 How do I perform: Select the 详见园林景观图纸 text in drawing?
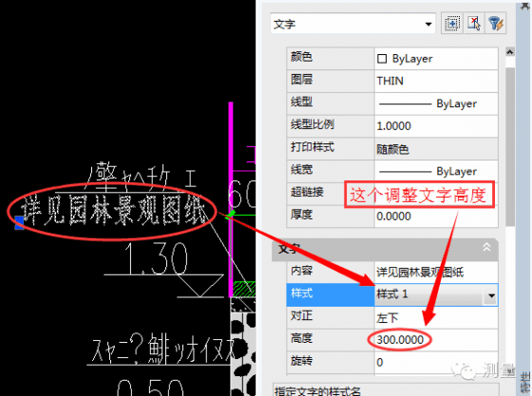[x=114, y=211]
